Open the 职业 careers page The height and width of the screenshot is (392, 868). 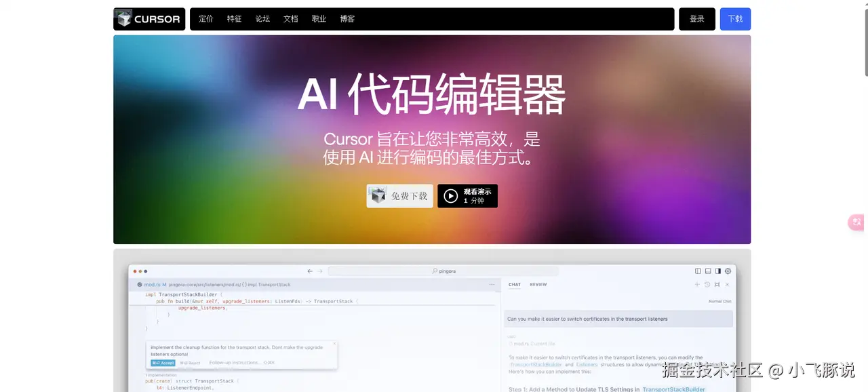pyautogui.click(x=319, y=19)
